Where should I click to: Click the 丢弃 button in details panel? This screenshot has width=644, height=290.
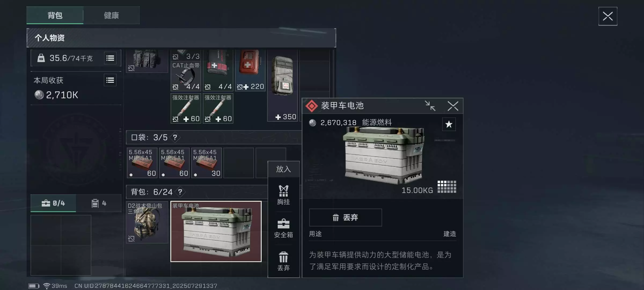pos(345,218)
